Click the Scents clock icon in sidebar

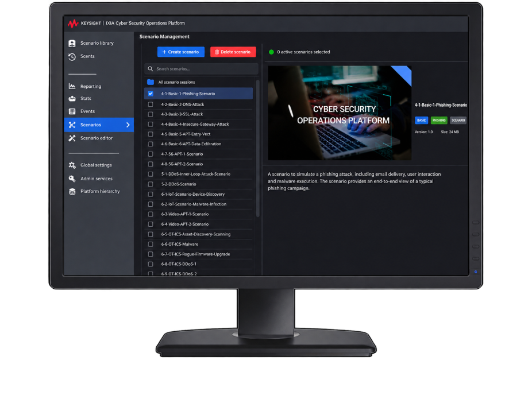tap(72, 57)
